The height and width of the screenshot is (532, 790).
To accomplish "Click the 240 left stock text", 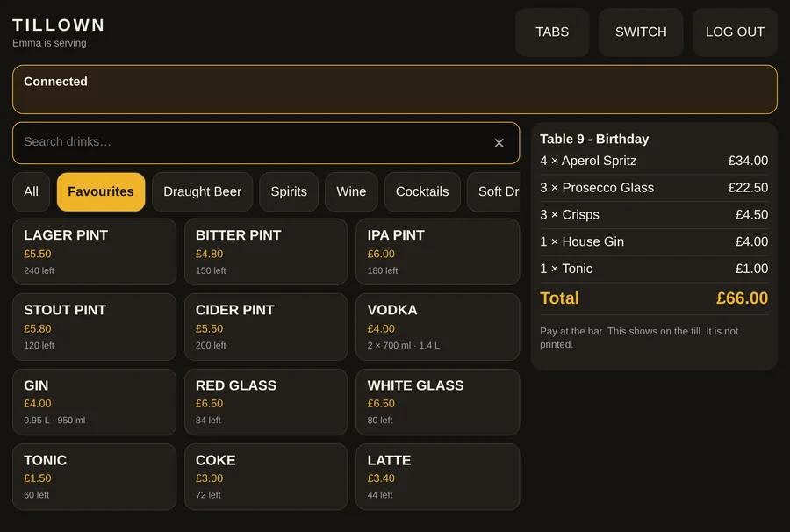I will [x=39, y=270].
